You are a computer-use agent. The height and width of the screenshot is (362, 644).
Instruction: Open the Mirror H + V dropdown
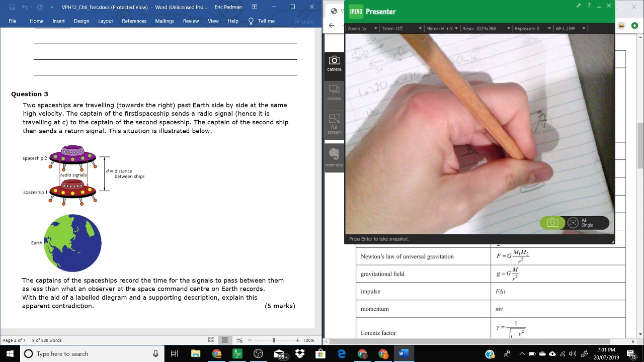pyautogui.click(x=442, y=29)
